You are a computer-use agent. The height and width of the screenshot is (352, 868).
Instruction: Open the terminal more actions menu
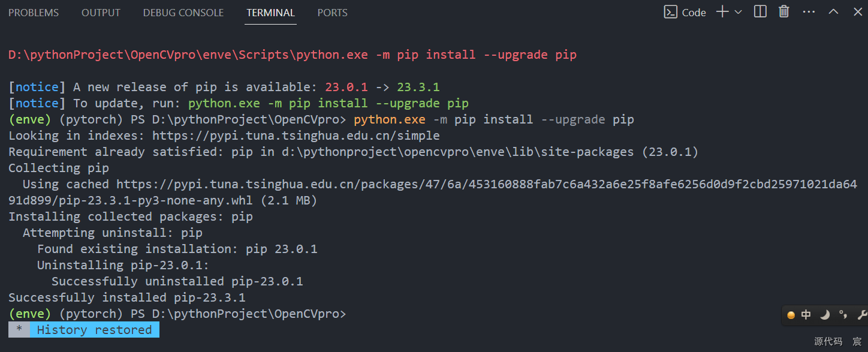tap(809, 12)
